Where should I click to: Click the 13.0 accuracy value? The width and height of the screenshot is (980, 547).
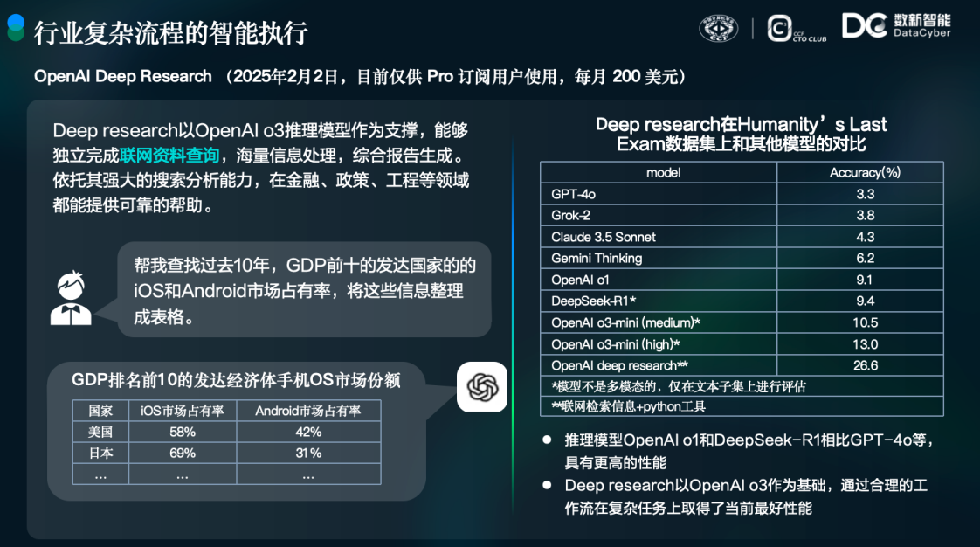[x=865, y=343]
